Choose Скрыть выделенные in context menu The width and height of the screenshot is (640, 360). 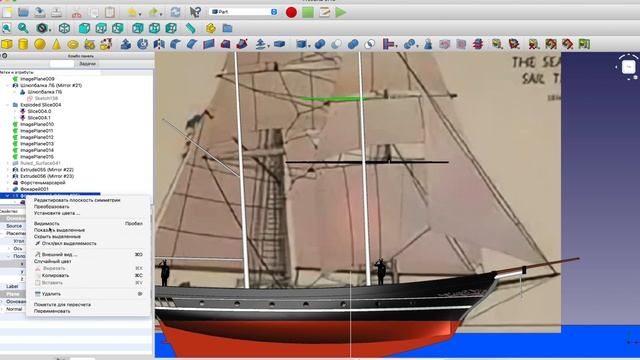[57, 236]
